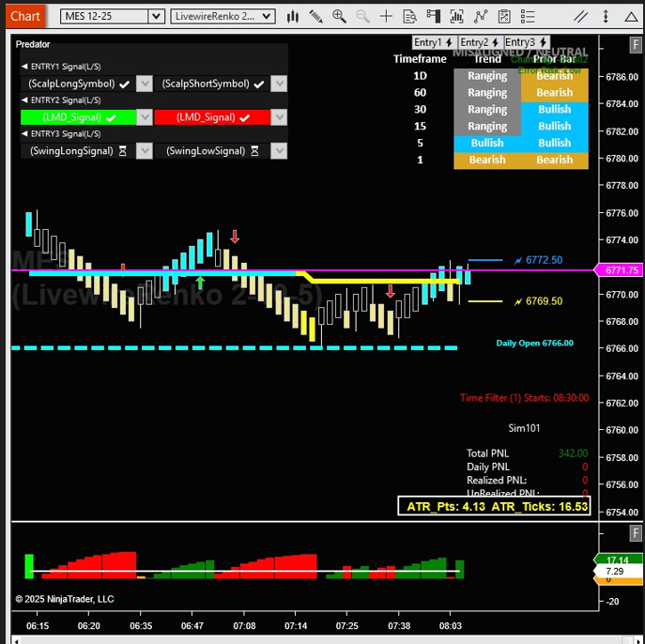Click the bar type chart style icon
The width and height of the screenshot is (645, 644).
291,16
